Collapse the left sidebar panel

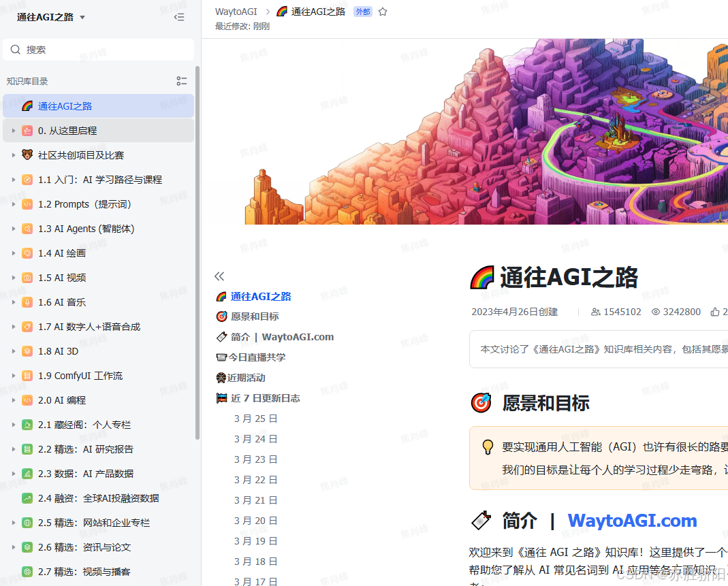click(179, 17)
